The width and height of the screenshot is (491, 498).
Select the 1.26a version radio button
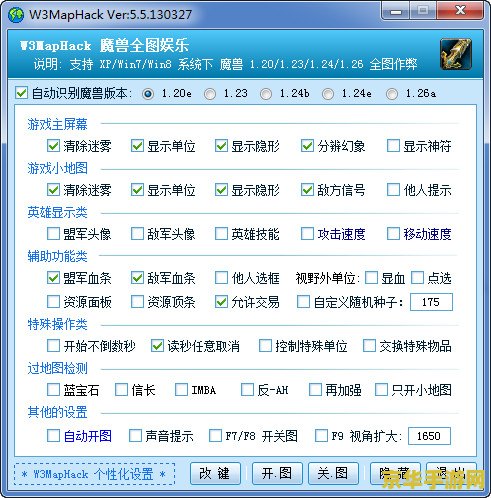[392, 94]
